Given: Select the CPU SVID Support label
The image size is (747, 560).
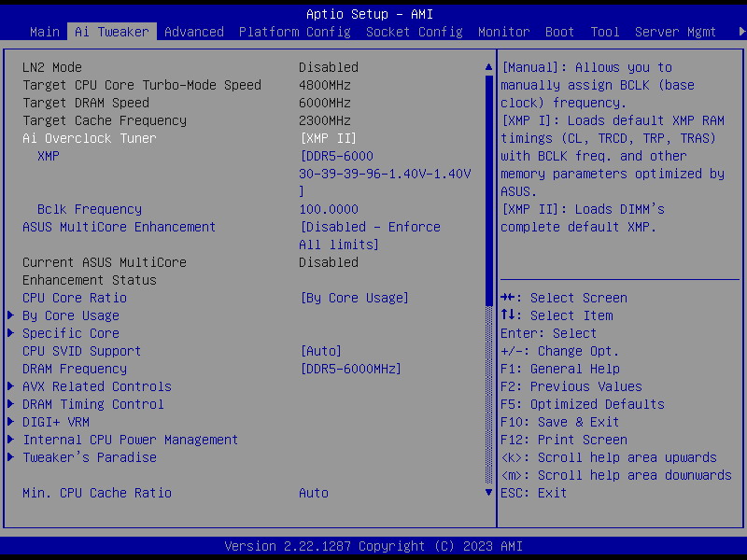Looking at the screenshot, I should tap(82, 351).
